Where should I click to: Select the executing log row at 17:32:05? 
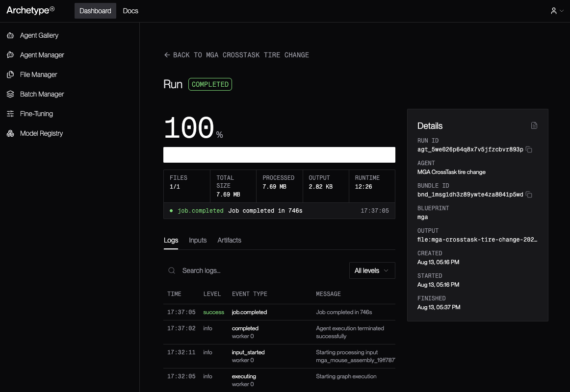click(279, 380)
